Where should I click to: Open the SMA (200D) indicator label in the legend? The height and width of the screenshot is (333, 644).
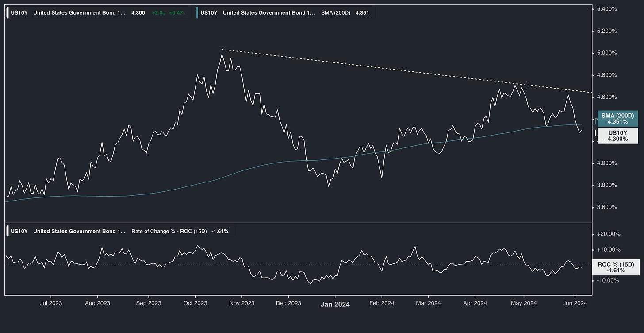(336, 13)
